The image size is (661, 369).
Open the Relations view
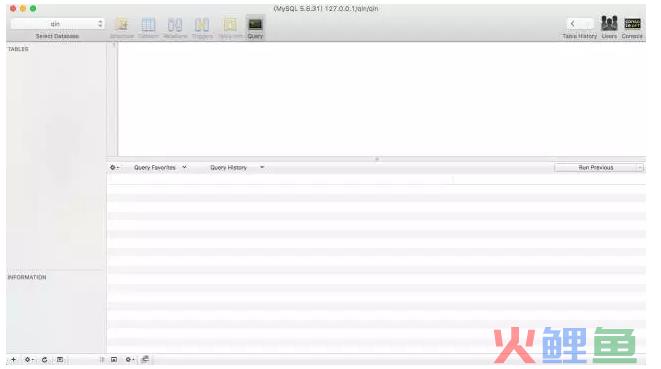coord(175,28)
